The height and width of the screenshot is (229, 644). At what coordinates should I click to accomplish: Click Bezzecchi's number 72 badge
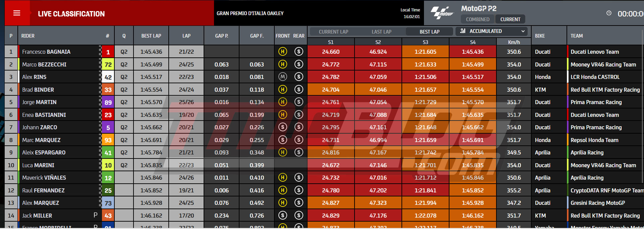pos(108,64)
